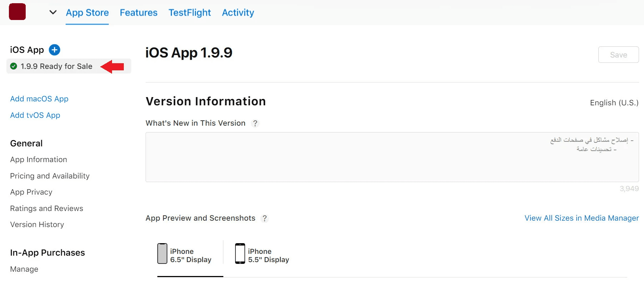Screen dimensions: 644x281
Task: Click the Save button
Action: [x=618, y=55]
